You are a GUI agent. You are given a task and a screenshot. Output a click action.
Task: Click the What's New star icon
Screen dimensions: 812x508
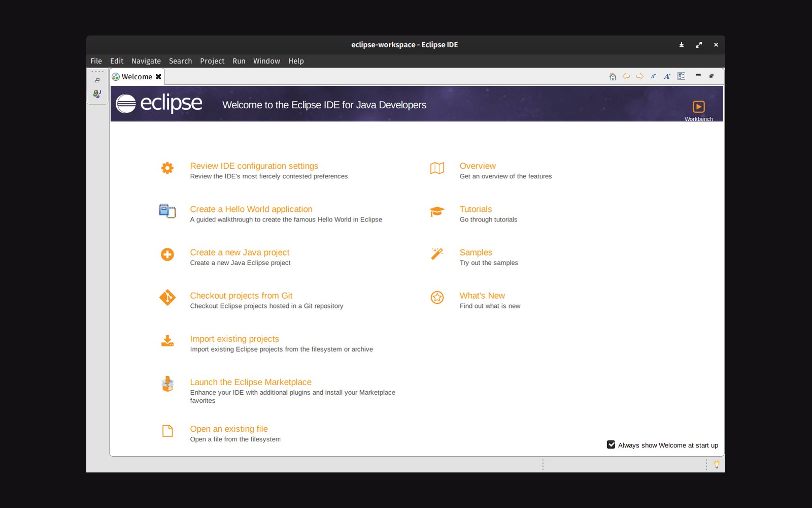pyautogui.click(x=437, y=297)
